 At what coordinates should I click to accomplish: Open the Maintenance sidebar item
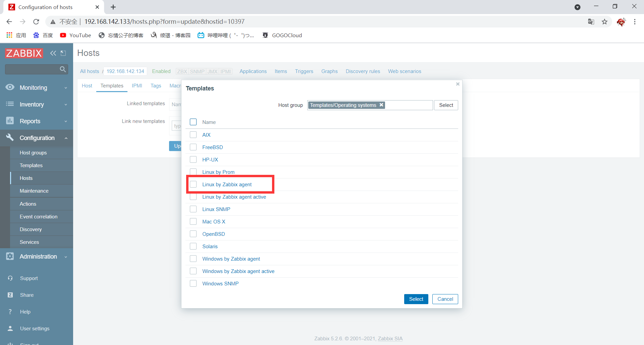42,191
